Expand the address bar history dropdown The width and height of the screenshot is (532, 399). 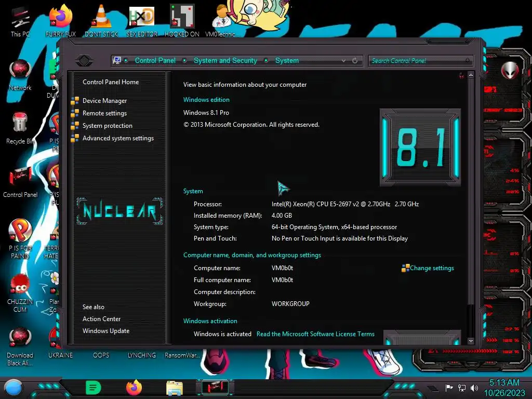tap(344, 61)
